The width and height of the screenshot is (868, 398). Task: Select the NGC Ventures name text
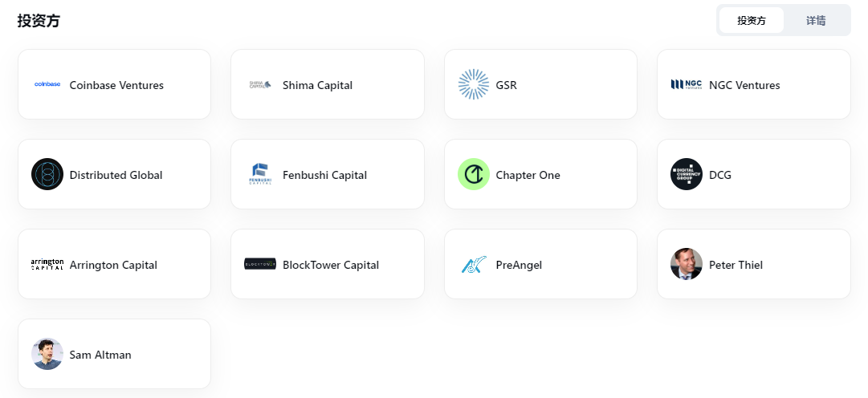point(744,85)
